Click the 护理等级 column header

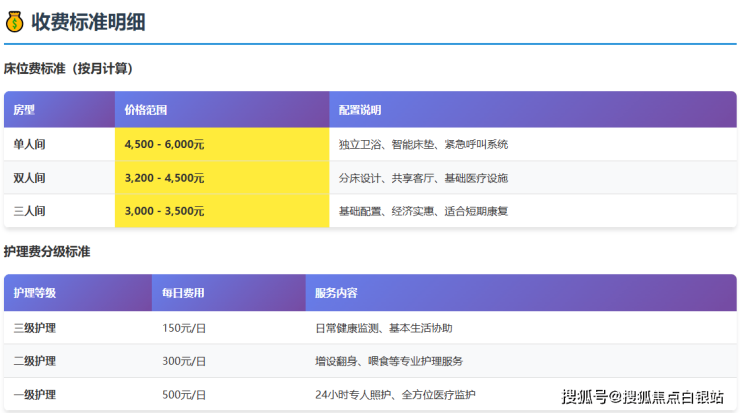(35, 293)
